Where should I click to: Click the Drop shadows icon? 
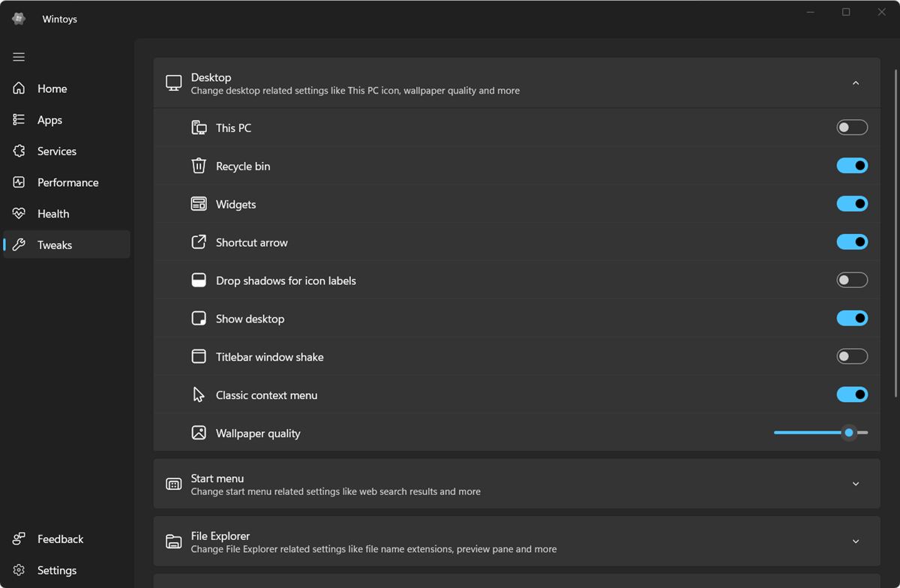click(199, 280)
